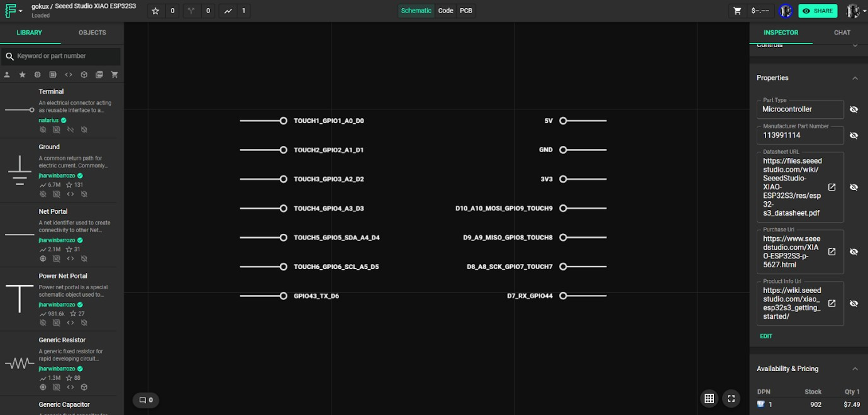Select the Generic Capacitor library part
The height and width of the screenshot is (415, 868).
58,406
